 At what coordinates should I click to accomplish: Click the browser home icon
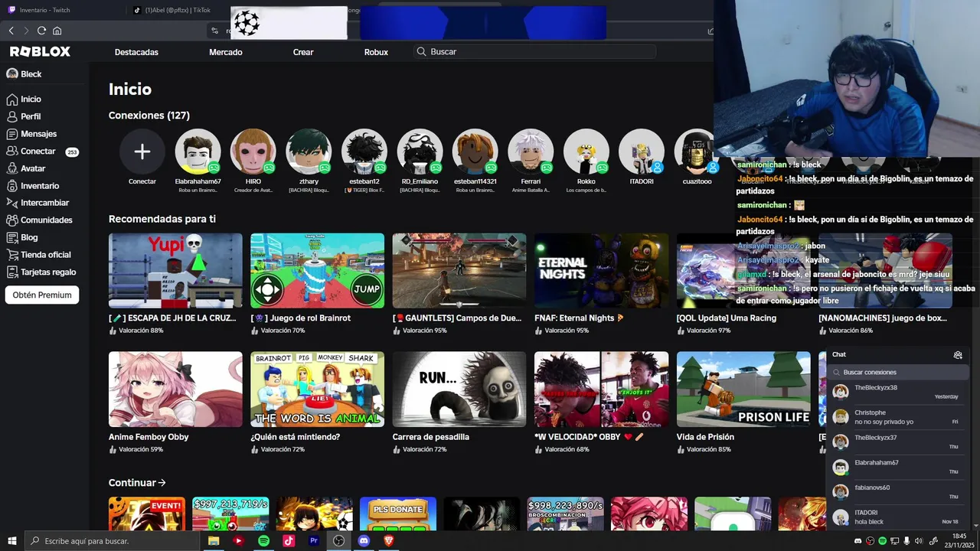coord(57,31)
